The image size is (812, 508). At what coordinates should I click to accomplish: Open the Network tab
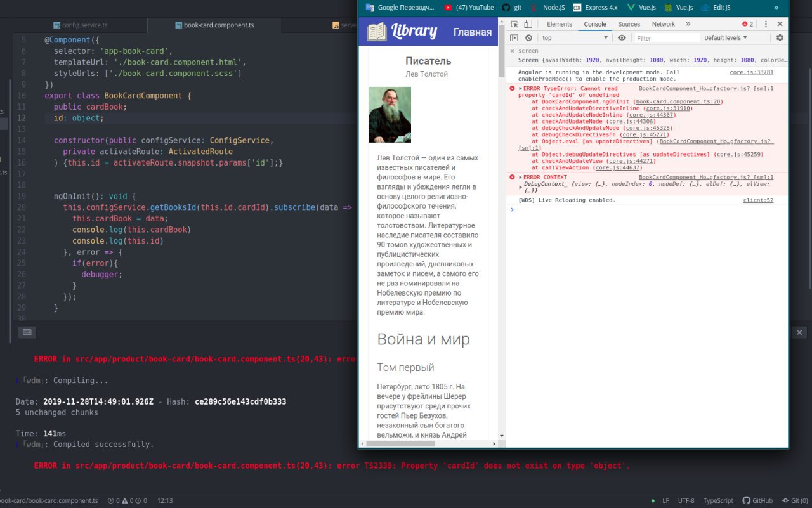(x=664, y=24)
